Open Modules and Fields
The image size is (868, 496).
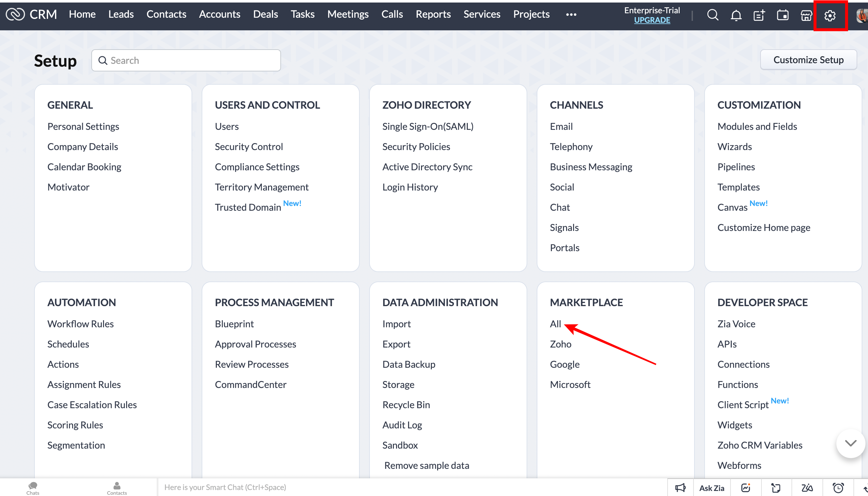click(757, 126)
